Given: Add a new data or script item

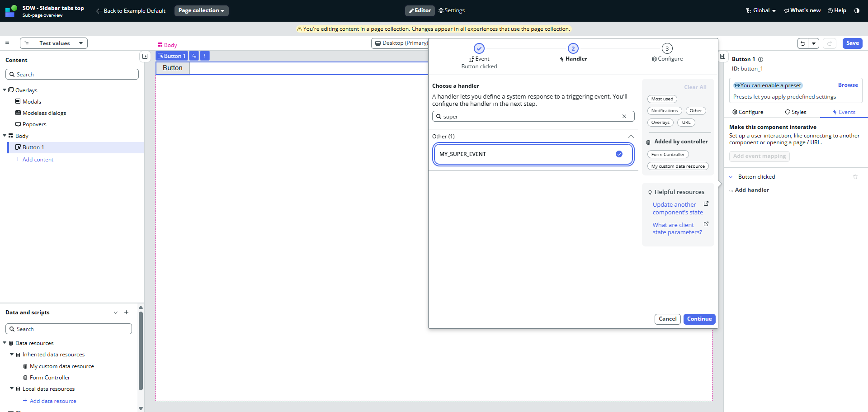Looking at the screenshot, I should tap(127, 313).
